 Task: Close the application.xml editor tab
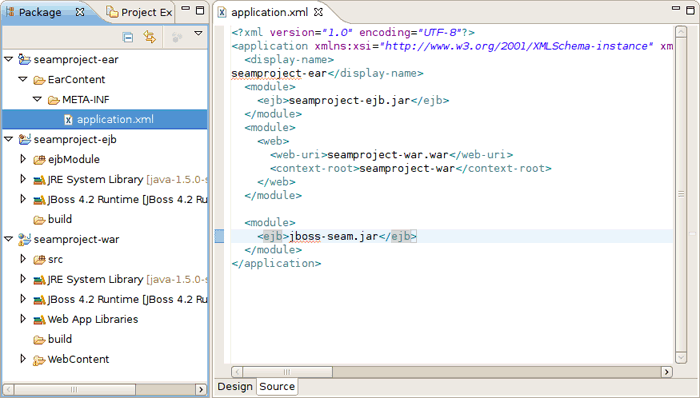(318, 12)
